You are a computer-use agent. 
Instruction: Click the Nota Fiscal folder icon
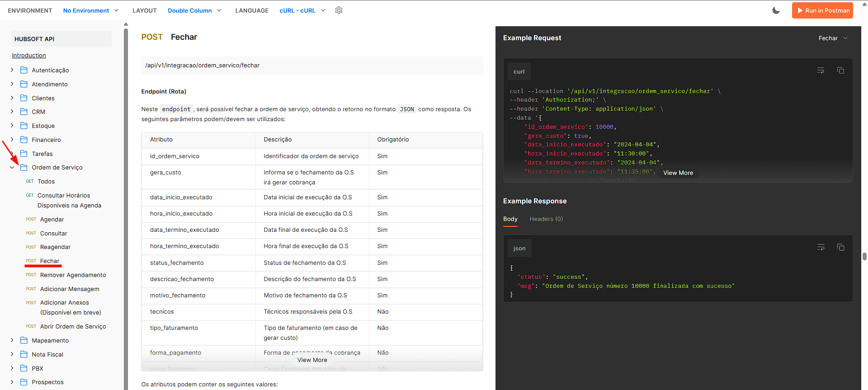click(24, 354)
